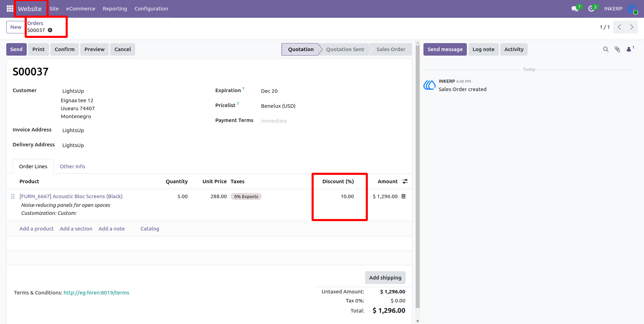
Task: Confirm the quotation
Action: coord(65,49)
